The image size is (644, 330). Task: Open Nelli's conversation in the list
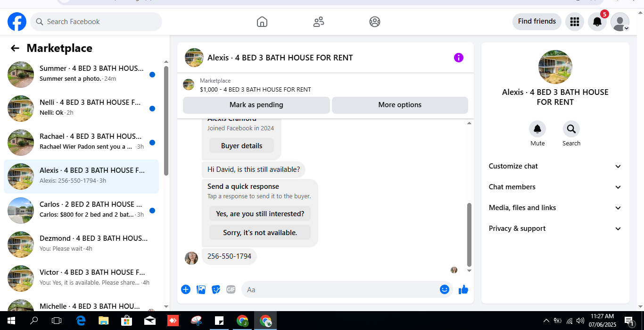pos(81,109)
